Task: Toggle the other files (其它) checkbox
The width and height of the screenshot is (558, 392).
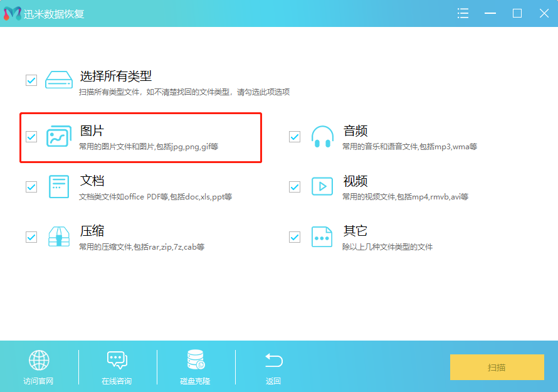Action: tap(295, 236)
